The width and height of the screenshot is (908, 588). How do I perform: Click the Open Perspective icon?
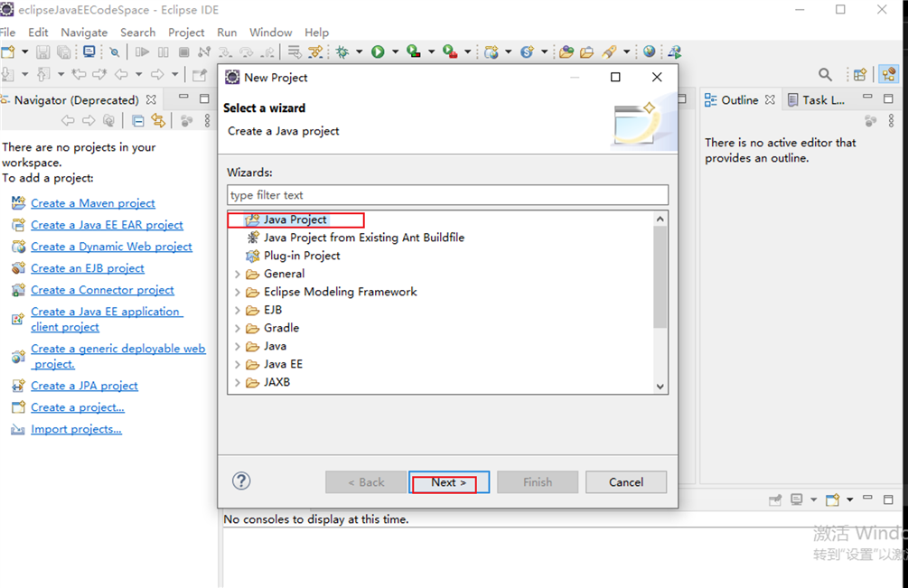pyautogui.click(x=860, y=74)
